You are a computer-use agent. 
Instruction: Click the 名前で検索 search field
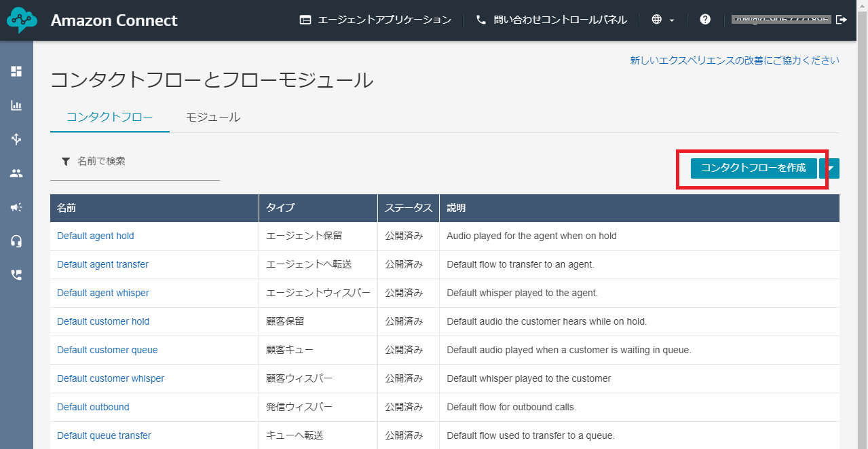point(135,162)
